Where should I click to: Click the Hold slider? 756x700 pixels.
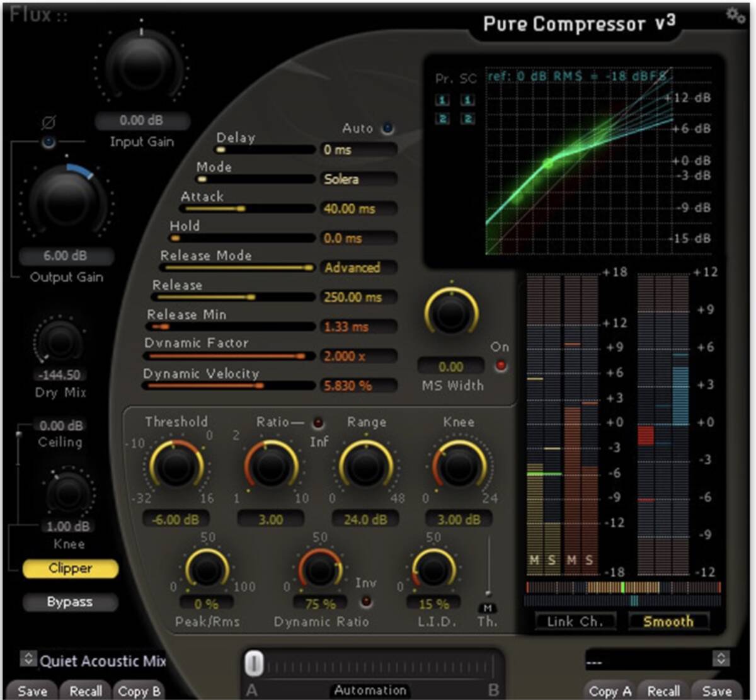pyautogui.click(x=241, y=238)
